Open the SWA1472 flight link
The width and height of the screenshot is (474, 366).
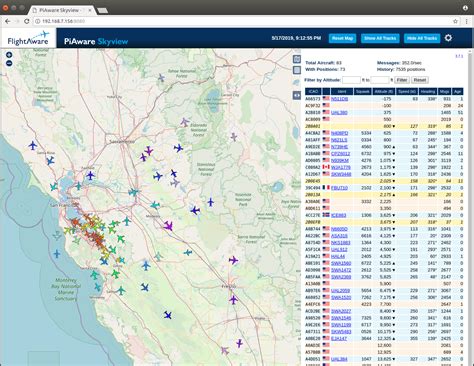[341, 270]
